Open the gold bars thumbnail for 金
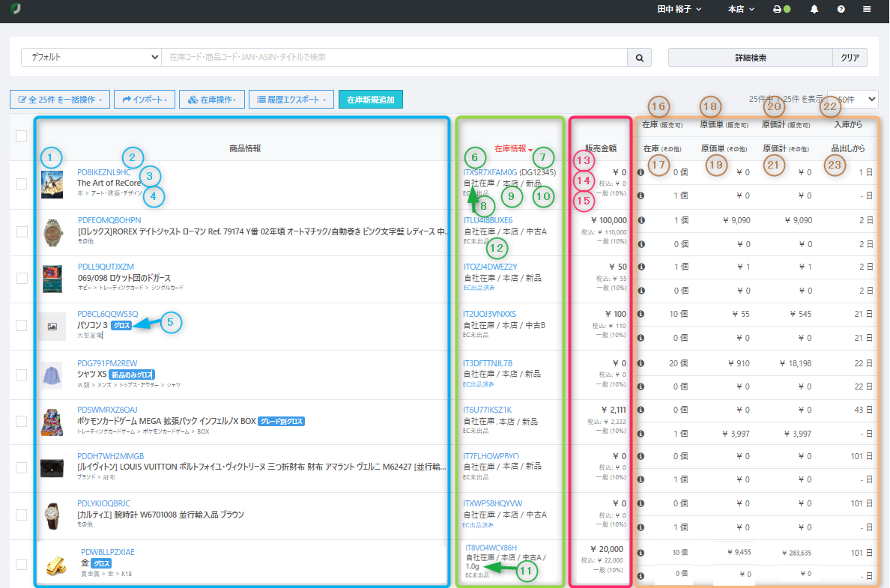The image size is (890, 588). 55,566
